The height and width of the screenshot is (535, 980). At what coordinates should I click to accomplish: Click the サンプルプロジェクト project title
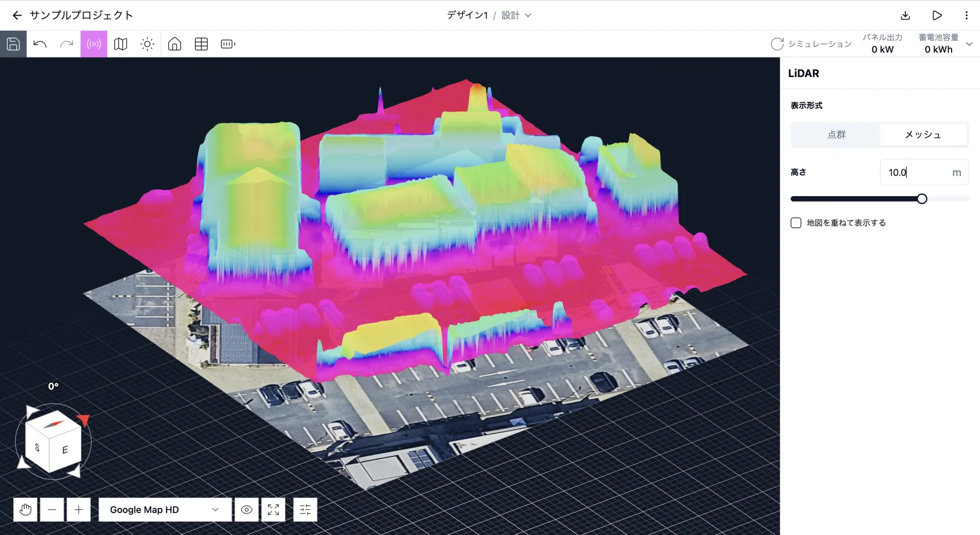click(x=81, y=15)
